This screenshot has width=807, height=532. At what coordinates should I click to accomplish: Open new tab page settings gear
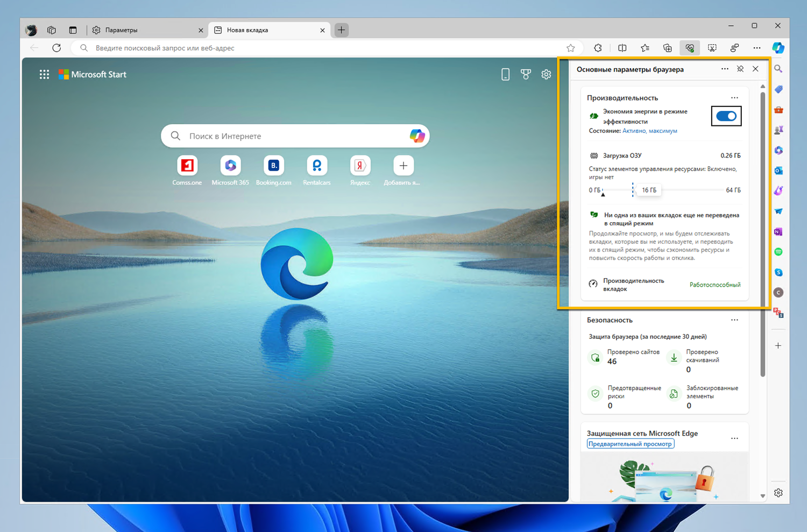tap(546, 75)
